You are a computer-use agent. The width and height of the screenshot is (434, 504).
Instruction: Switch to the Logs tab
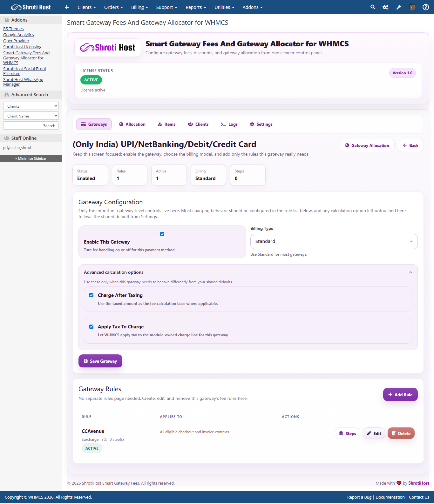coord(229,124)
